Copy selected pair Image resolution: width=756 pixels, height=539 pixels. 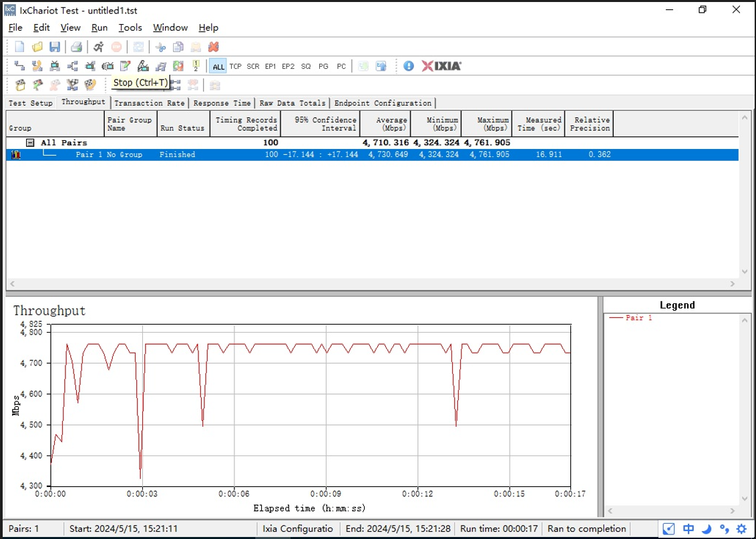(x=178, y=47)
